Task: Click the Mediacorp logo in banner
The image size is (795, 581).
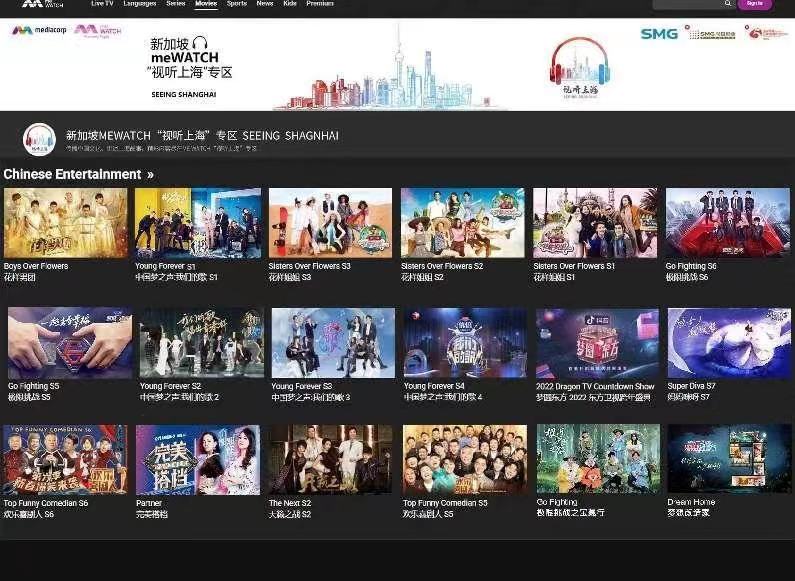Action: click(x=37, y=31)
